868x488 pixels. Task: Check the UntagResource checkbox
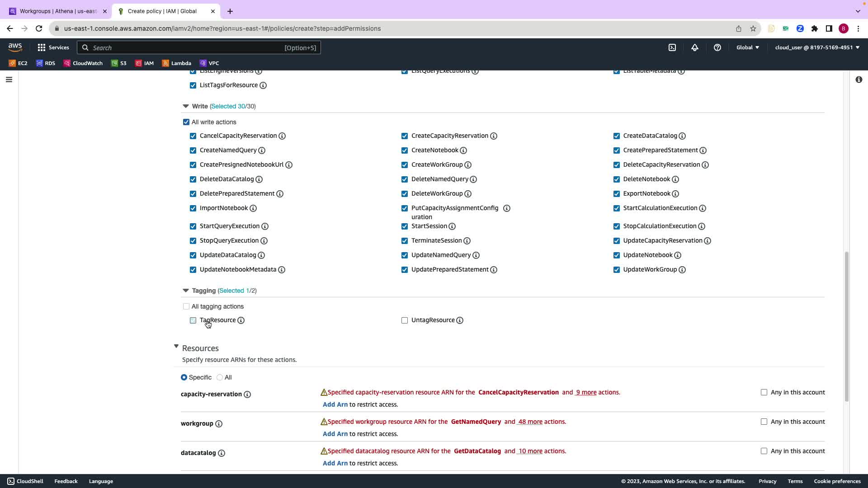click(405, 320)
